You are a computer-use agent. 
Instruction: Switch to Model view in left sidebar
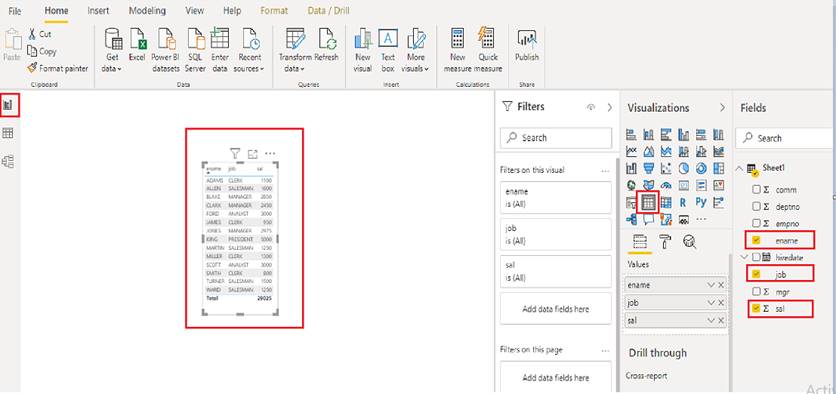tap(8, 162)
